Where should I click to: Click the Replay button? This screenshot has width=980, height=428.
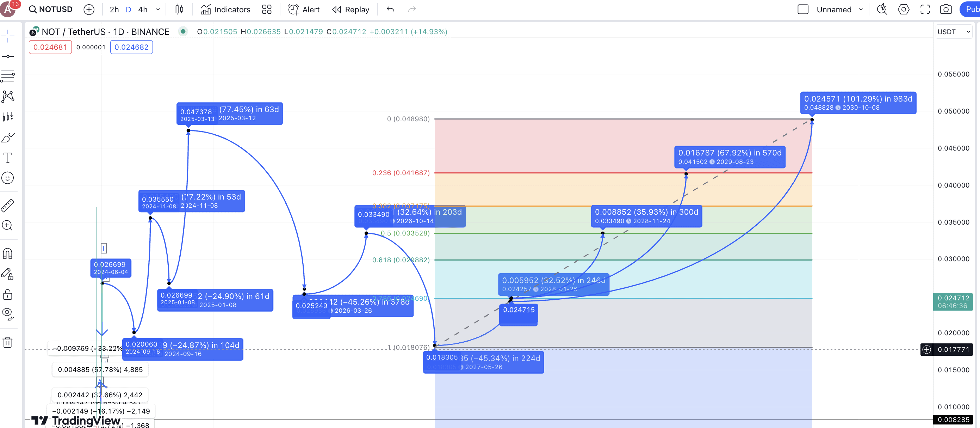click(351, 10)
